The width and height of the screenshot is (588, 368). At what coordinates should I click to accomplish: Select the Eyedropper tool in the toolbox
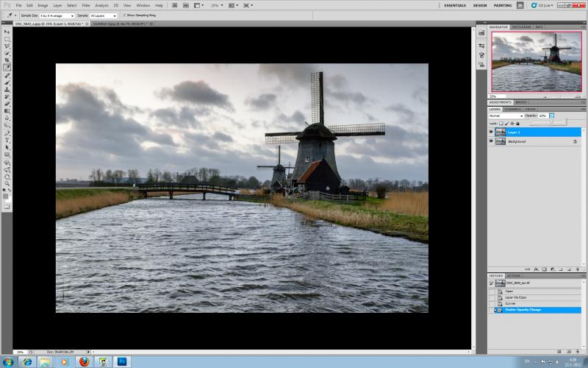7,68
